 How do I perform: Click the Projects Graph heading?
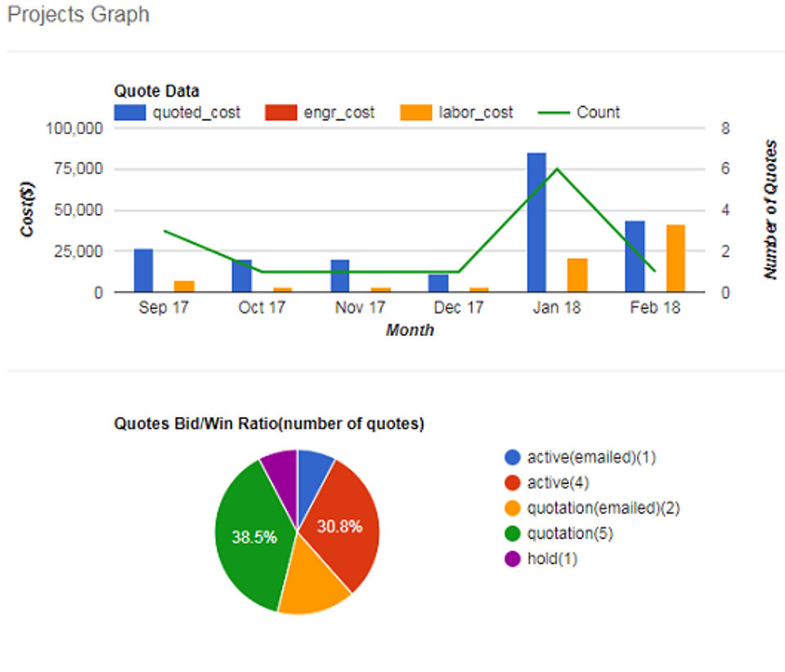pos(78,15)
